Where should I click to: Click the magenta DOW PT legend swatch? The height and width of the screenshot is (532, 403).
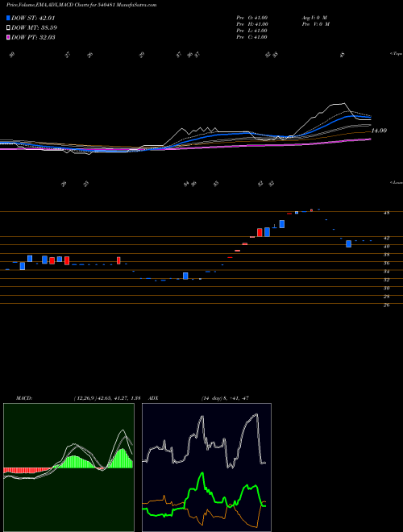tap(8, 37)
